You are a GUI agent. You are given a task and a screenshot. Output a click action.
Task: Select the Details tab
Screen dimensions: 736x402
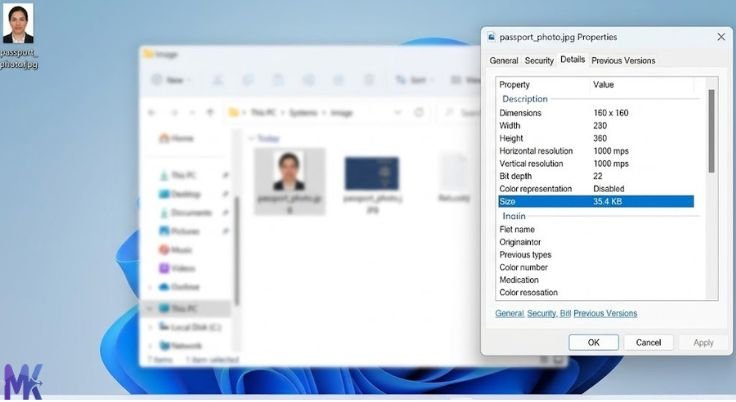coord(573,60)
